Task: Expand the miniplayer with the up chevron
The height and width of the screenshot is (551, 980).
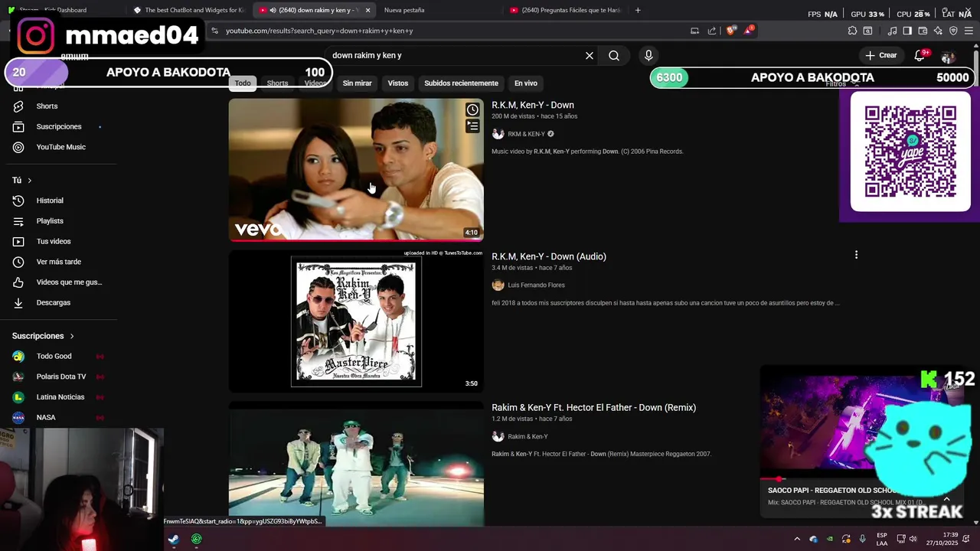Action: [x=947, y=498]
